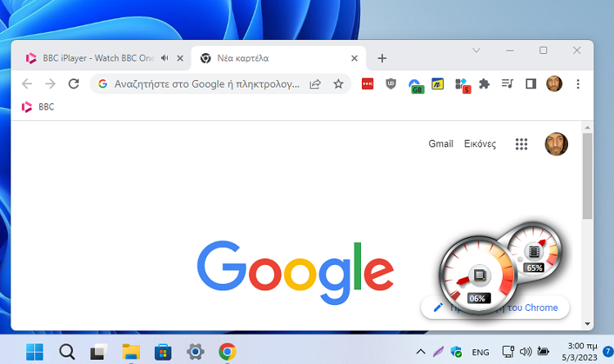Screen dimensions: 614x364
Task: Click the customize Chrome pencil button
Action: point(495,308)
